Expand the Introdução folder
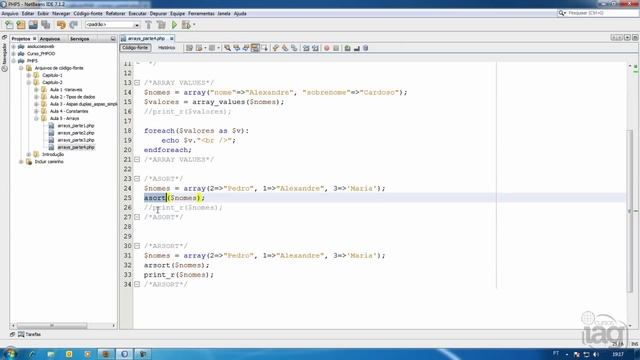Viewport: 640px width, 360px height. pyautogui.click(x=29, y=154)
